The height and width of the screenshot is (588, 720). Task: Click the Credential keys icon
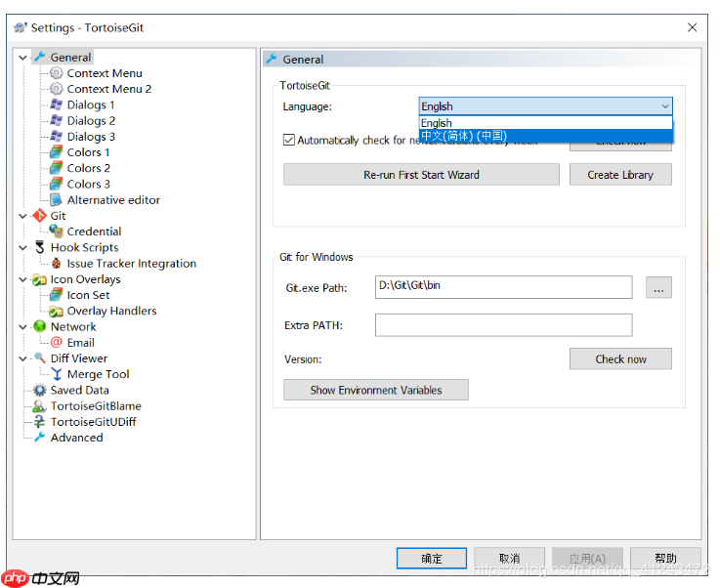pyautogui.click(x=56, y=231)
